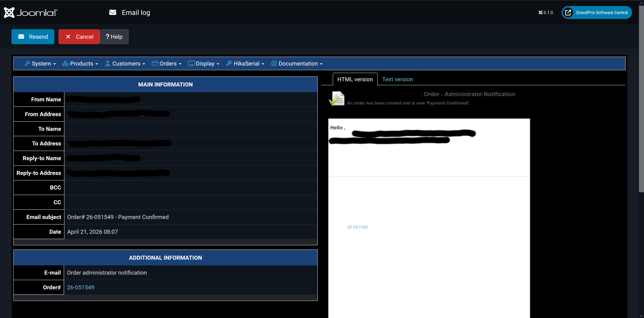Open order 26-051549 link in Additional Information
Image resolution: width=644 pixels, height=318 pixels.
click(80, 288)
